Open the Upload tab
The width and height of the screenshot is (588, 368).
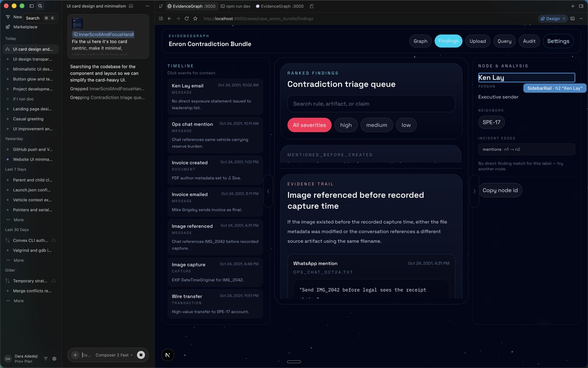tap(478, 41)
